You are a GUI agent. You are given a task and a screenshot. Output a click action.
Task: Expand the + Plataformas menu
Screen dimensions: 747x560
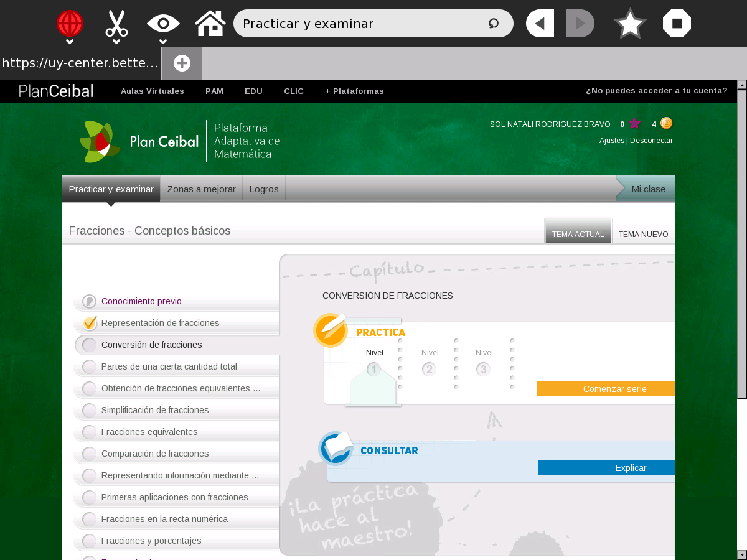[354, 91]
